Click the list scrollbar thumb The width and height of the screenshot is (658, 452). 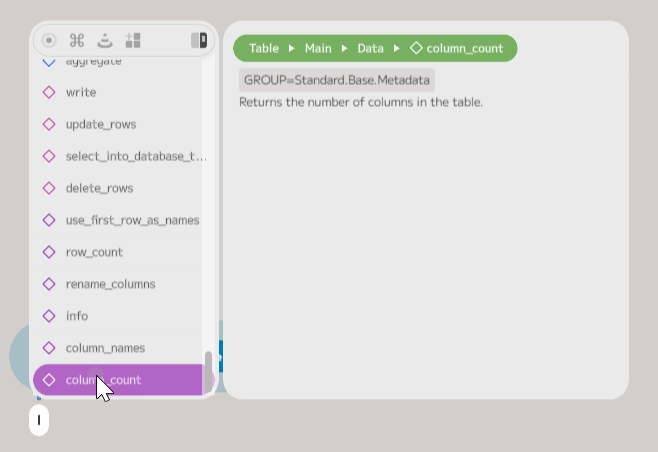[x=208, y=373]
